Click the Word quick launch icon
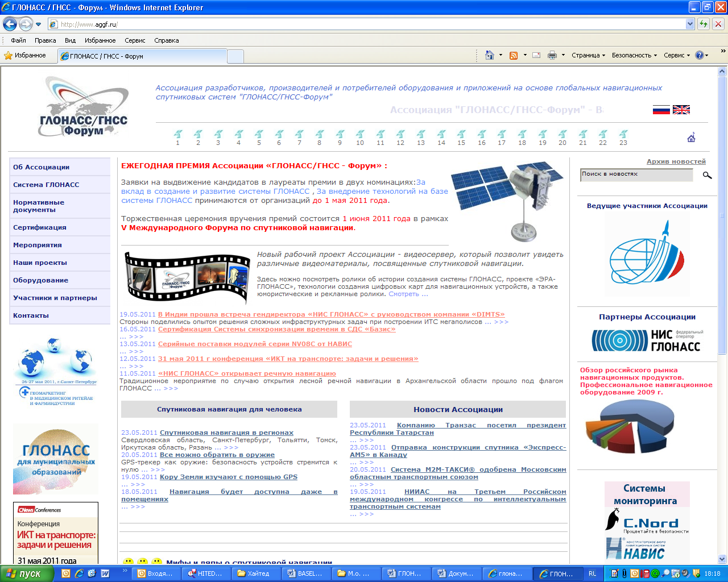 pyautogui.click(x=105, y=573)
